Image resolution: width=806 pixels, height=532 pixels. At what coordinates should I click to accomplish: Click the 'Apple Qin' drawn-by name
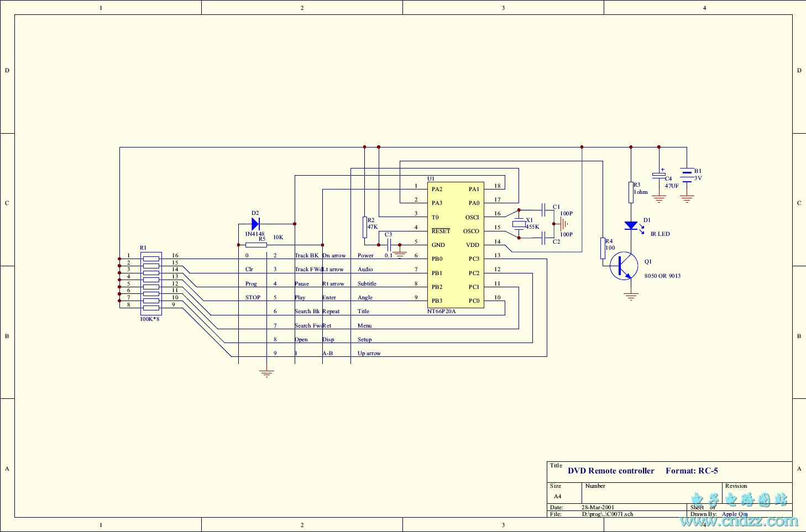(x=735, y=514)
